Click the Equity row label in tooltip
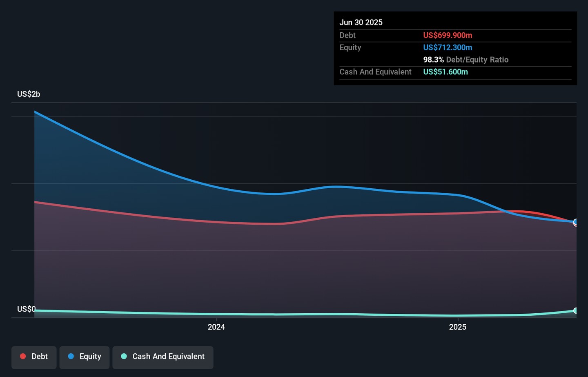The height and width of the screenshot is (377, 588). 350,48
